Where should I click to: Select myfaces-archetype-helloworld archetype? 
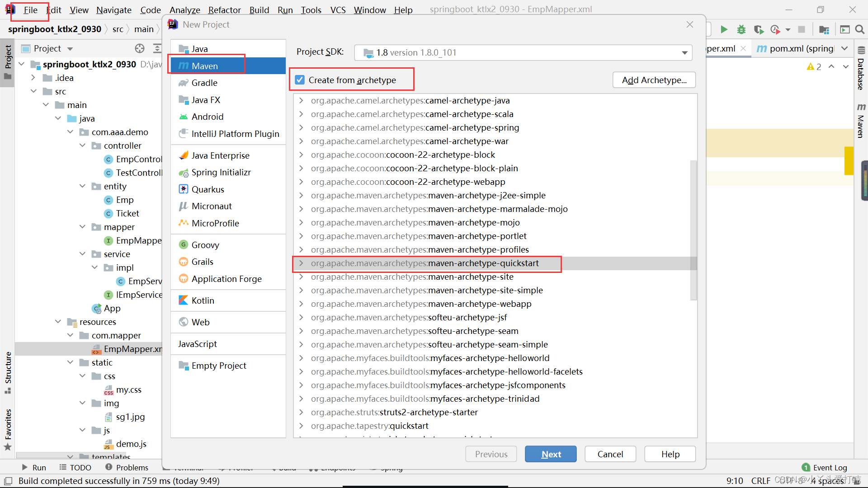coord(430,358)
